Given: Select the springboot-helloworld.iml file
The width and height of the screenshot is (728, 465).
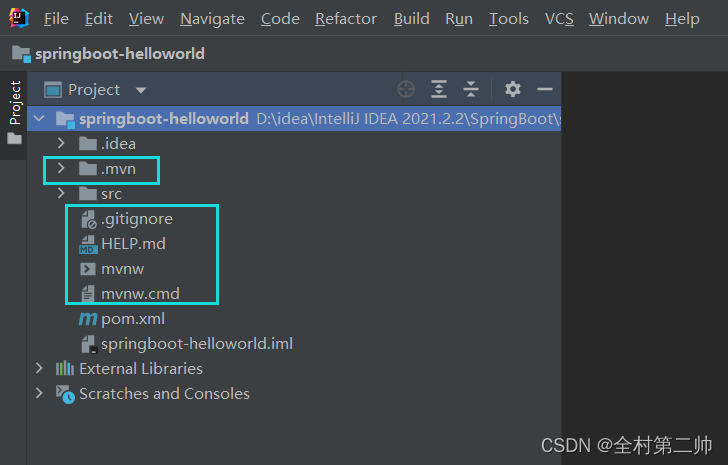Looking at the screenshot, I should [x=197, y=344].
